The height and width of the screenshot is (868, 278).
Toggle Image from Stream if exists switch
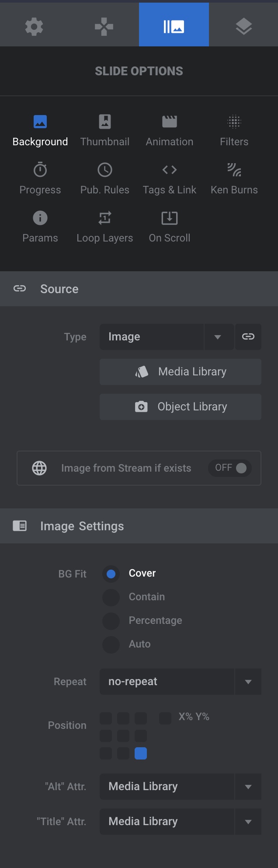coord(230,468)
